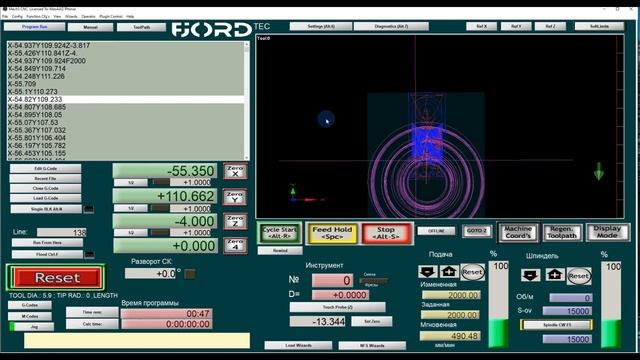Image resolution: width=640 pixels, height=360 pixels.
Task: Click the round Reset under Подача
Action: [472, 272]
